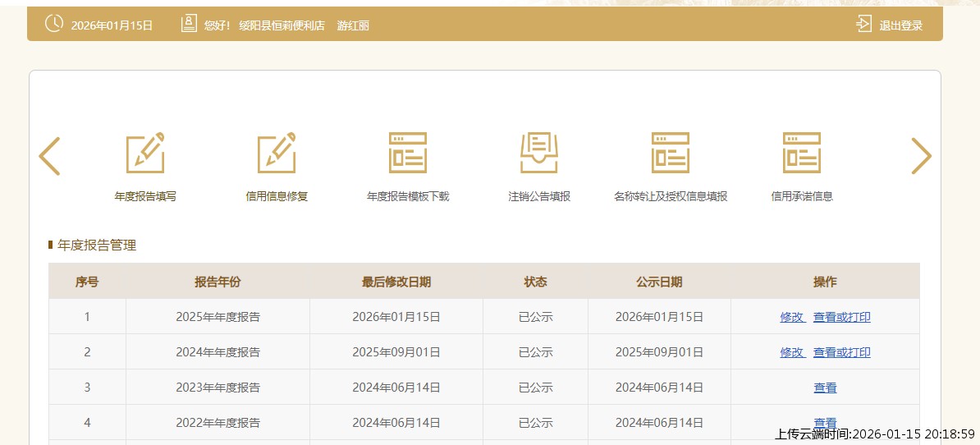Click the 年度报告模板下载 icon
The height and width of the screenshot is (445, 980).
408,154
